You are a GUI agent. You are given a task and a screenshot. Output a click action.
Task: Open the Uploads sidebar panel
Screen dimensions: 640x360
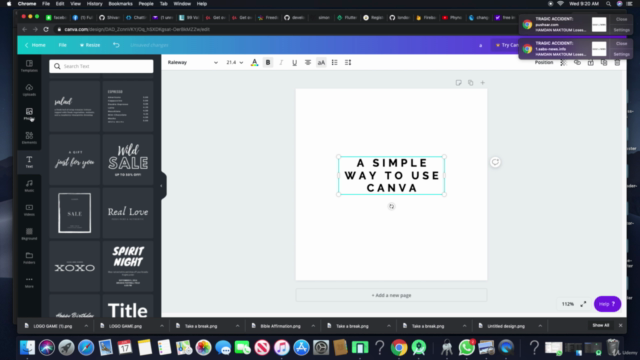[29, 90]
